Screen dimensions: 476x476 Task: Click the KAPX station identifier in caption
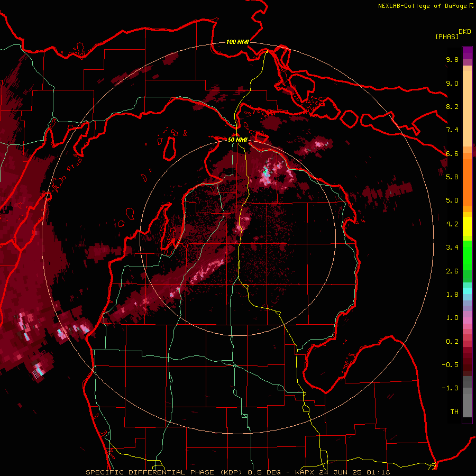click(x=305, y=472)
